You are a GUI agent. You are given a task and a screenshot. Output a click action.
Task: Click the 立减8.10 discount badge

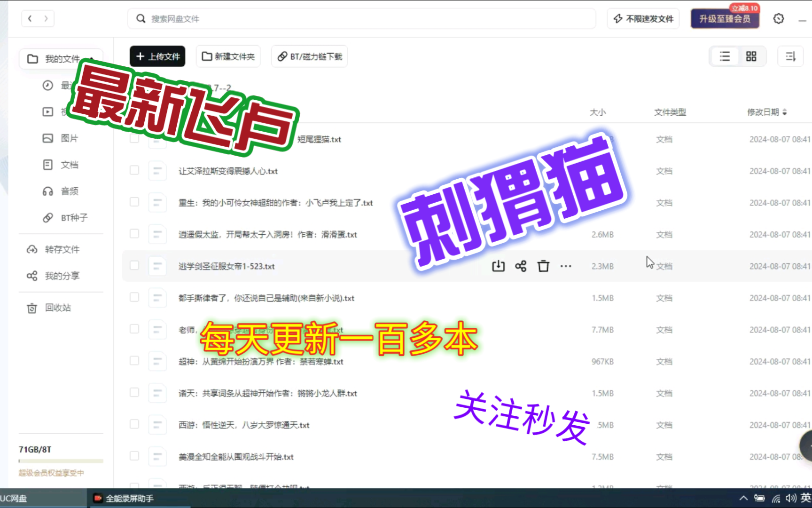(744, 8)
